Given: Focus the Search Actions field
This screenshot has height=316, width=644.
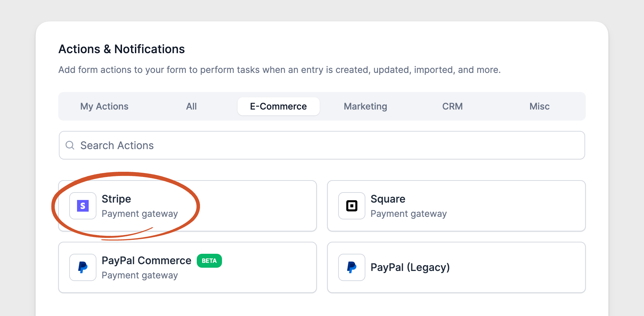Looking at the screenshot, I should click(x=322, y=145).
